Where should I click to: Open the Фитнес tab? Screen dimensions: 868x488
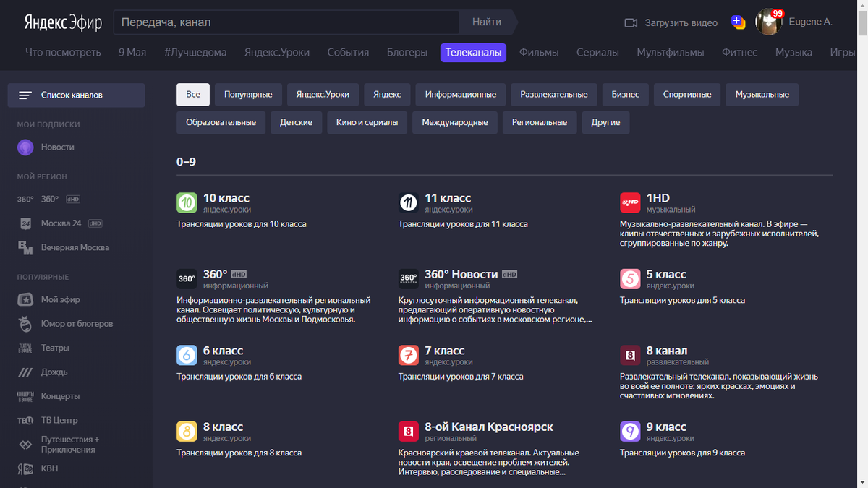click(x=739, y=52)
